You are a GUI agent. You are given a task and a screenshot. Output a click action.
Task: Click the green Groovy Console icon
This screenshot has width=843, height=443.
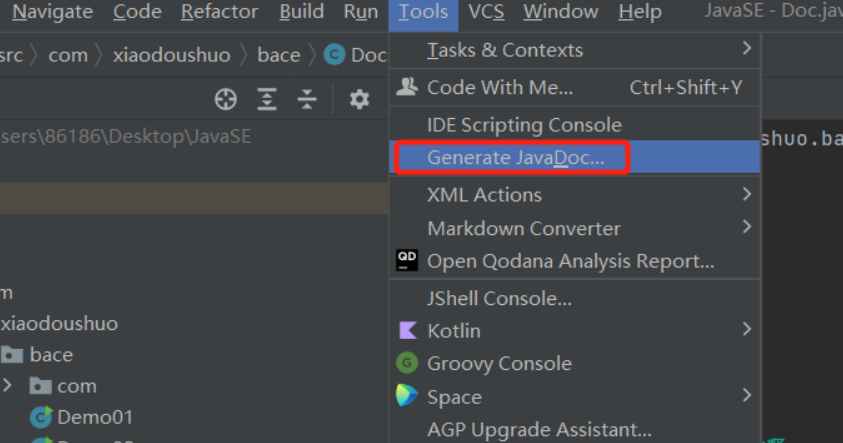coord(407,363)
